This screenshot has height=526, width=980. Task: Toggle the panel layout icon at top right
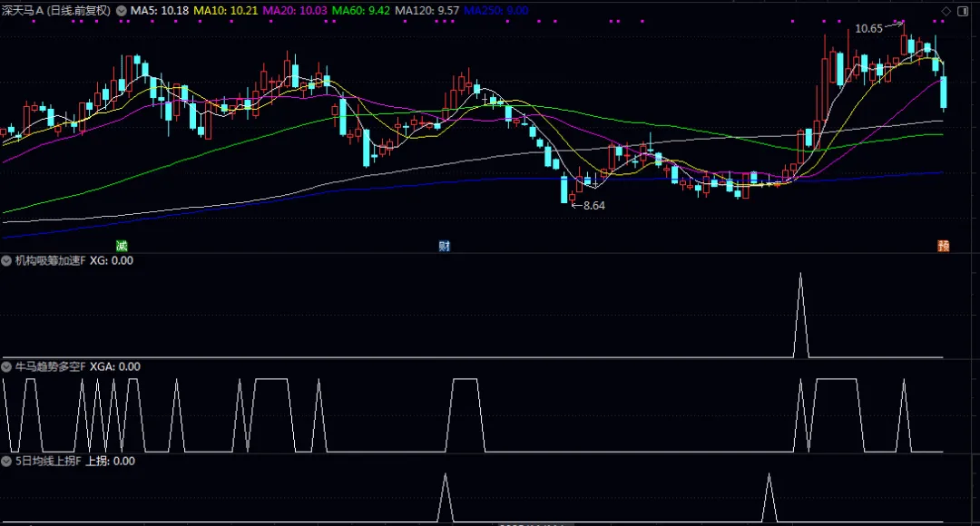click(963, 11)
